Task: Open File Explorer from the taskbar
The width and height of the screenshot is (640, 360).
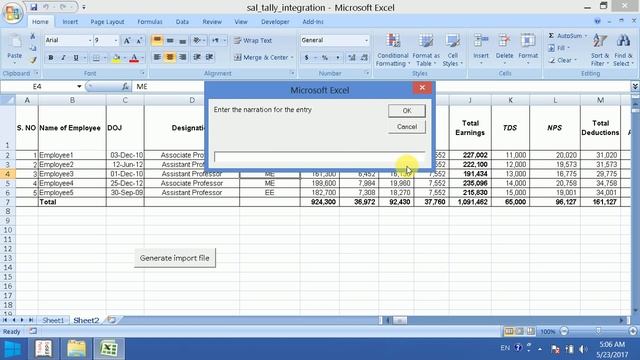Action: tap(76, 349)
